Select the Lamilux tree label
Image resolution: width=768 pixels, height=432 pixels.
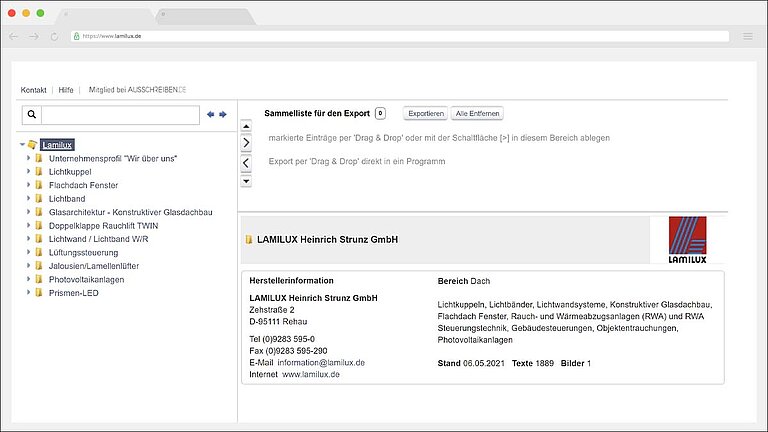point(57,145)
